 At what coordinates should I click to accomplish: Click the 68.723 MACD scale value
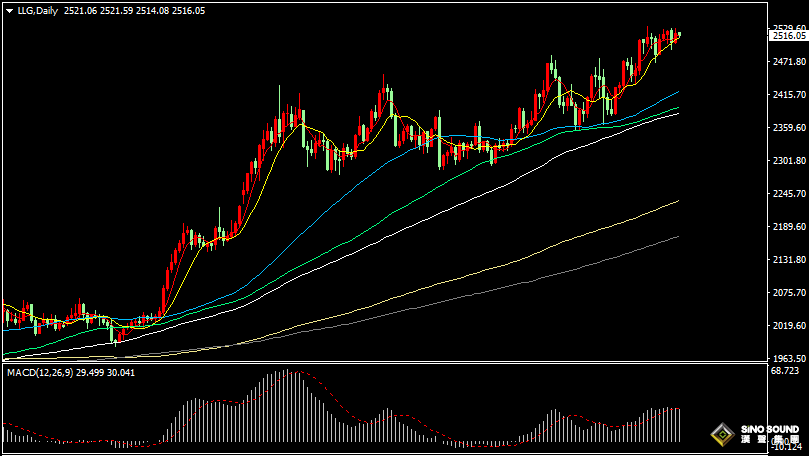pos(786,371)
